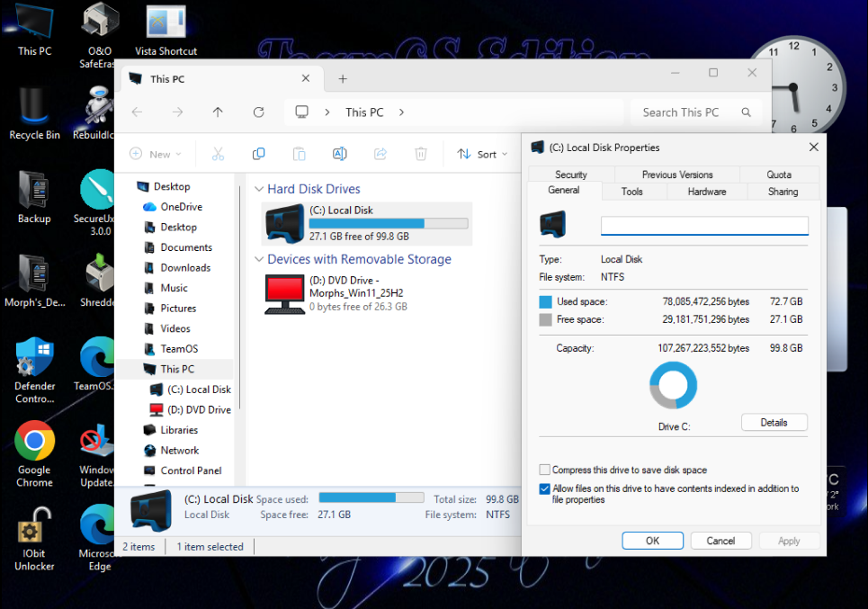Viewport: 868px width, 609px height.
Task: Open the New dropdown in toolbar
Action: coord(156,154)
